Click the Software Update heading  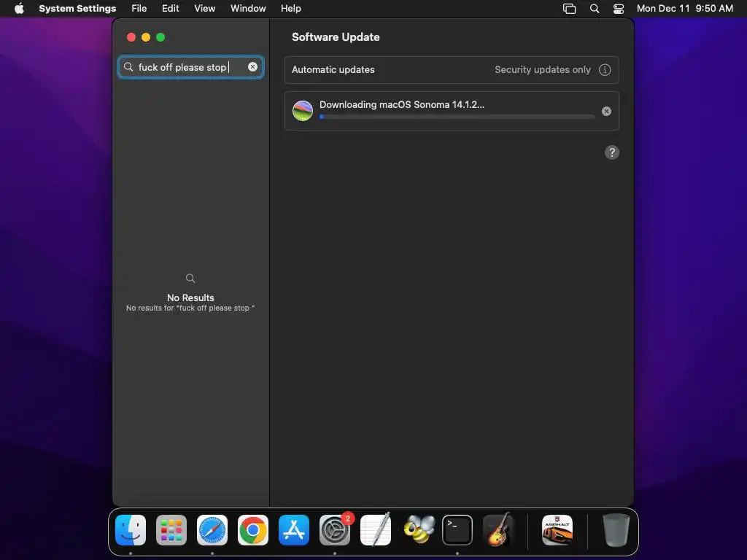coord(336,37)
